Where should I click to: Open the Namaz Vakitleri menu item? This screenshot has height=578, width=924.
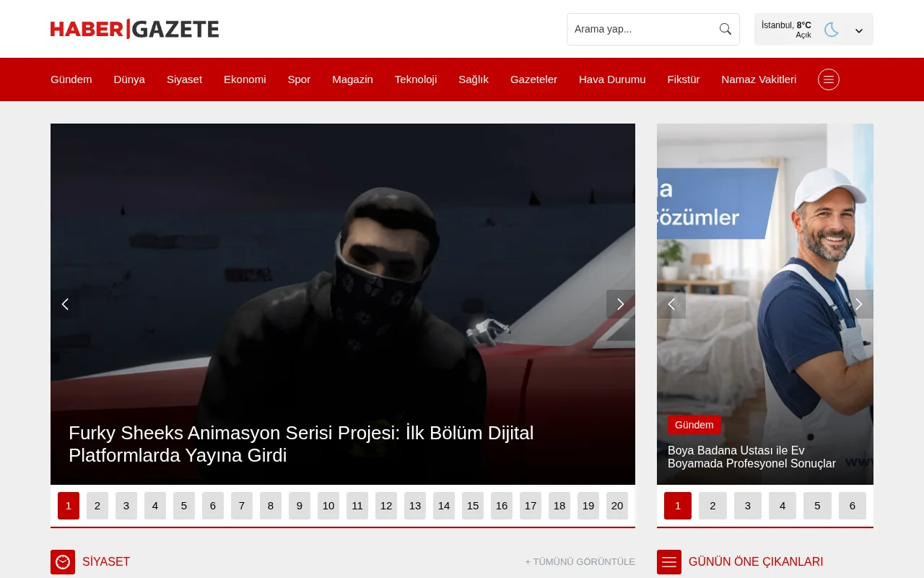pyautogui.click(x=759, y=79)
